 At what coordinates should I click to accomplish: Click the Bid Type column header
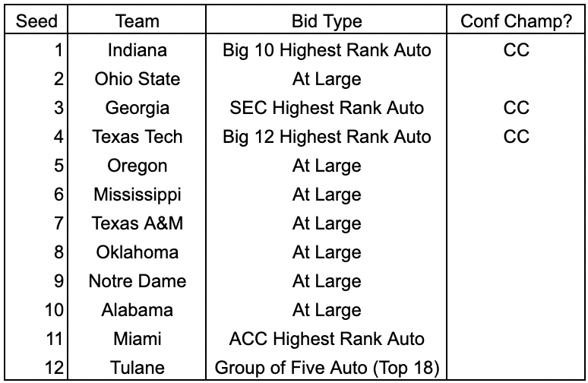pyautogui.click(x=327, y=21)
